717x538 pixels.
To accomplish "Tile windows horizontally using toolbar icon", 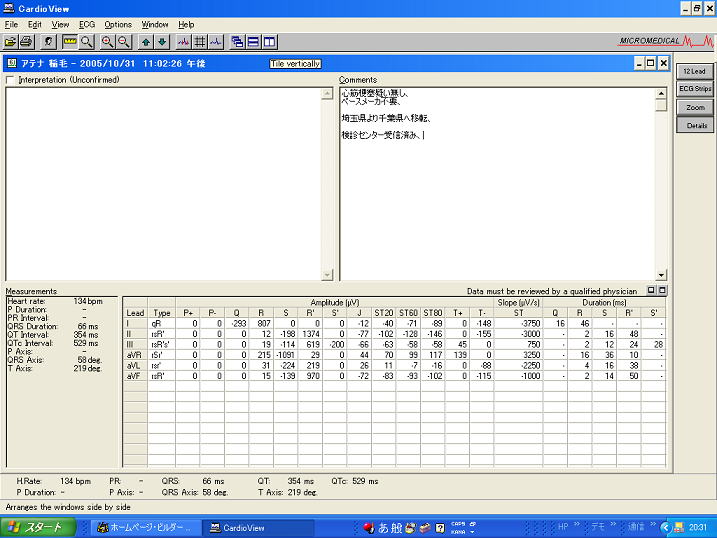I will point(253,42).
